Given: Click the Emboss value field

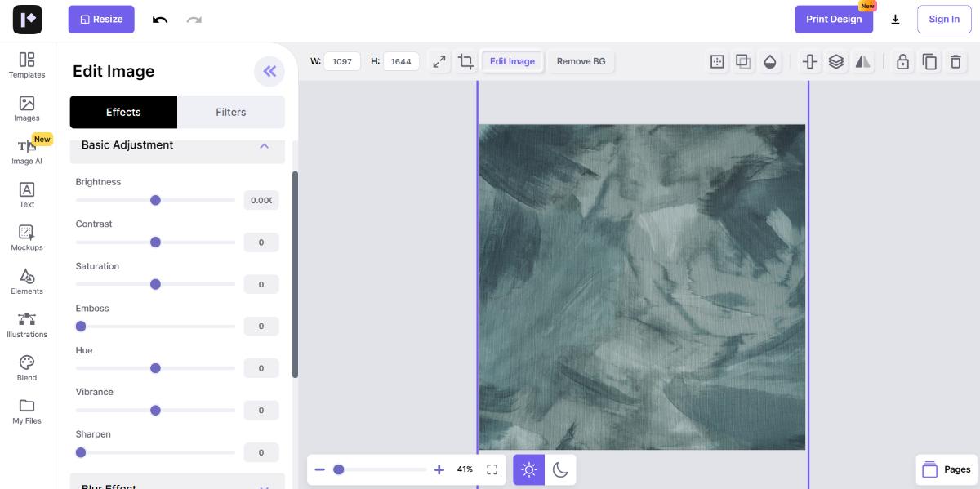Looking at the screenshot, I should coord(261,326).
